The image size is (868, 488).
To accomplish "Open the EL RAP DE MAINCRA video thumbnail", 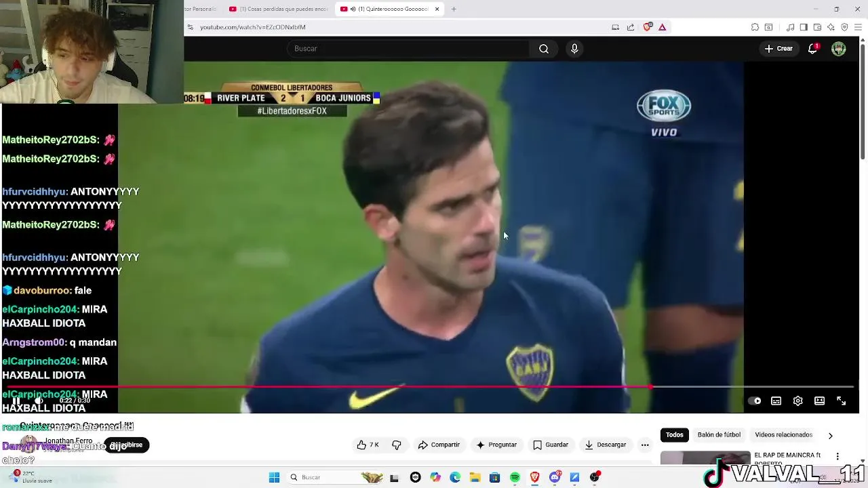I will [x=705, y=458].
